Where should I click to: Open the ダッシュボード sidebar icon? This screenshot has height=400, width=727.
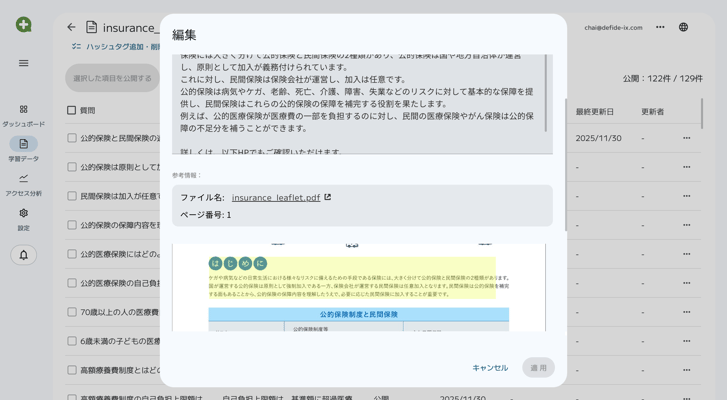click(23, 110)
